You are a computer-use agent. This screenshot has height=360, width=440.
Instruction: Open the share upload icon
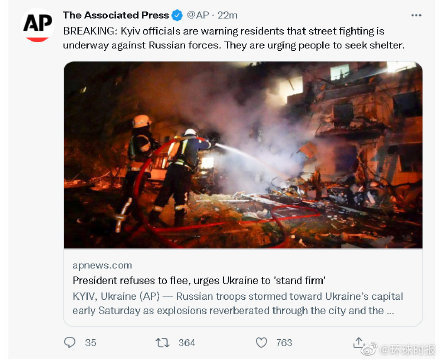point(359,342)
